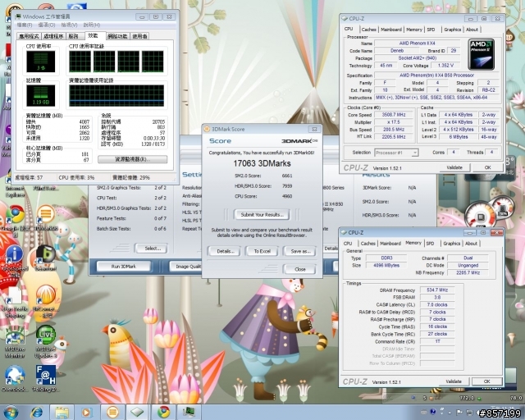Switch to Chrome on the taskbar
525x420 pixels.
point(164,412)
